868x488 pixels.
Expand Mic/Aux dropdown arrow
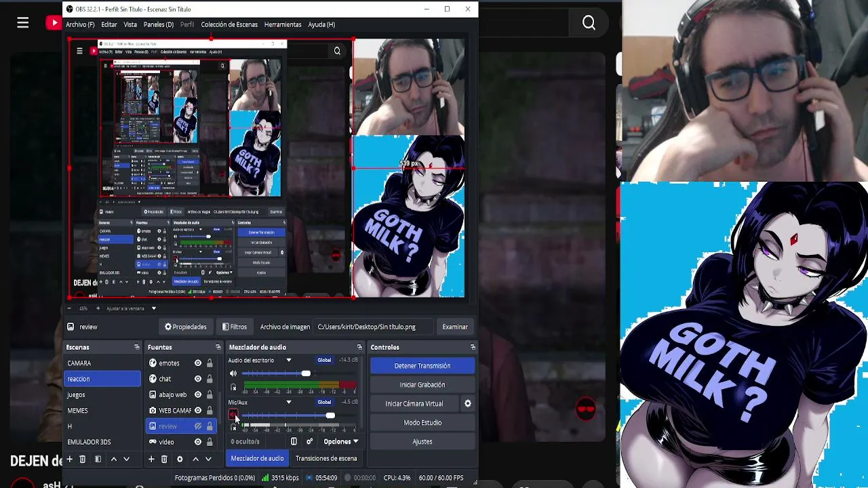288,403
